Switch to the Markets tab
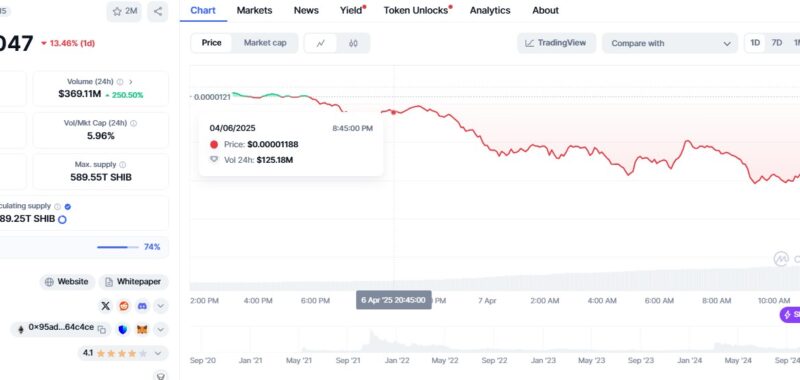Image resolution: width=800 pixels, height=380 pixels. (254, 10)
